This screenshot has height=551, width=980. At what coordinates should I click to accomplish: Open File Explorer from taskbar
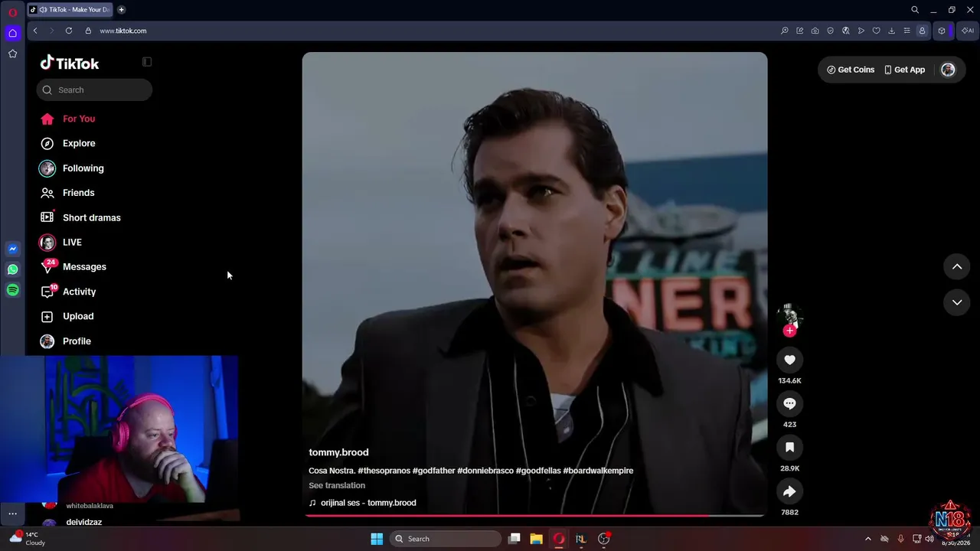(x=536, y=539)
